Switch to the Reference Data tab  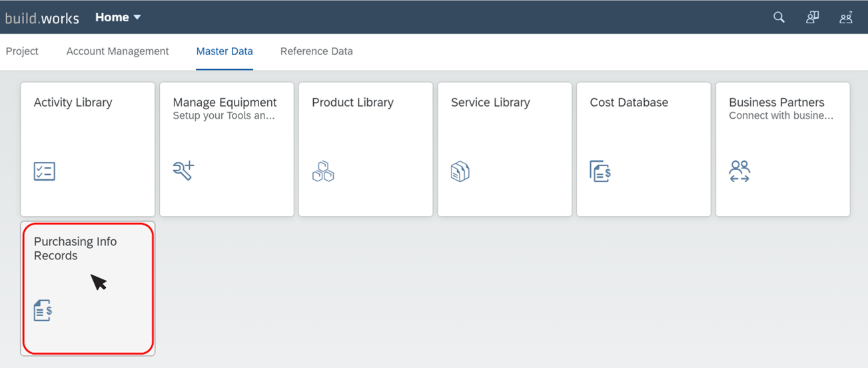click(x=316, y=51)
